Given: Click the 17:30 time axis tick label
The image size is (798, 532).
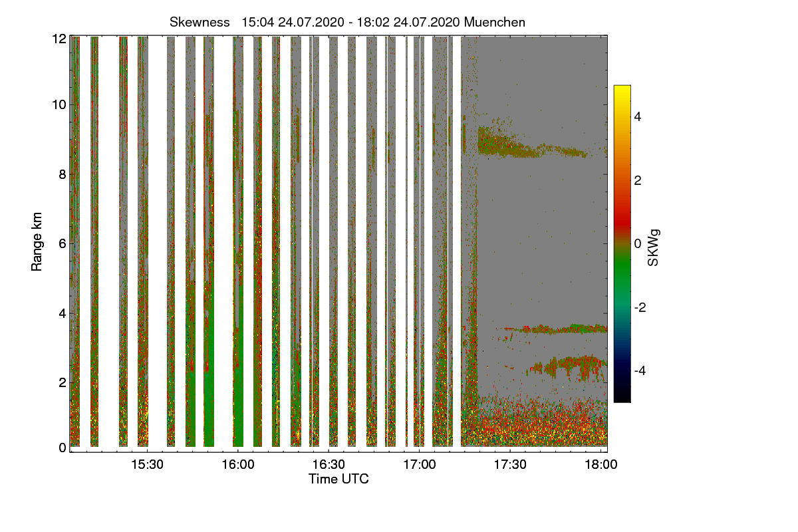Looking at the screenshot, I should (x=509, y=465).
